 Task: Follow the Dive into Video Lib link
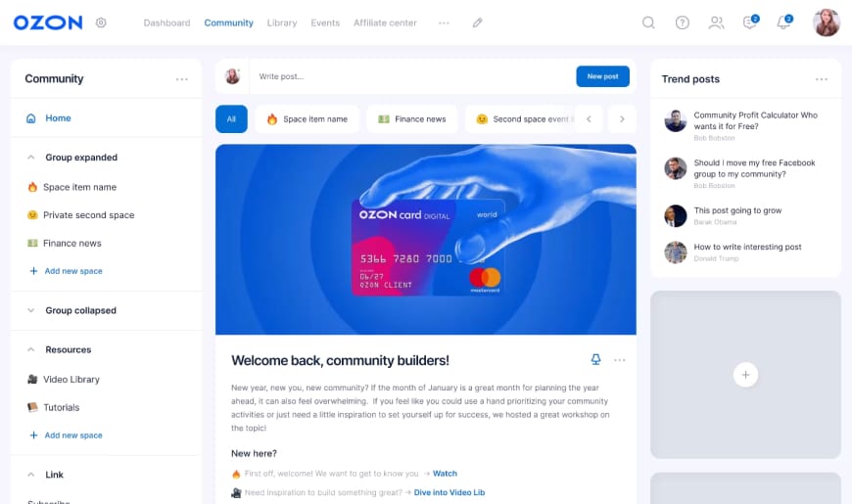450,492
